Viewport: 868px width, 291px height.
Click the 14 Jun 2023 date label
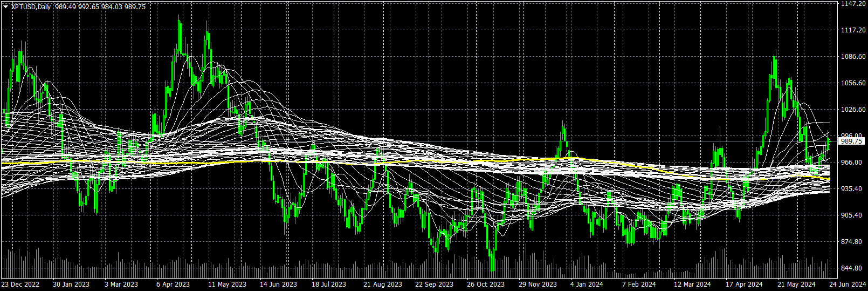point(278,285)
